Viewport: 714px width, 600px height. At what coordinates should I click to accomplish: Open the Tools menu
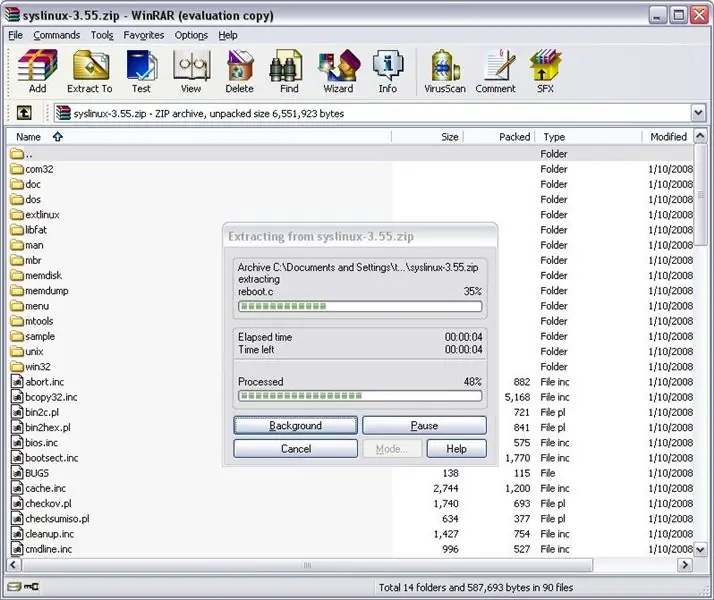pos(102,35)
